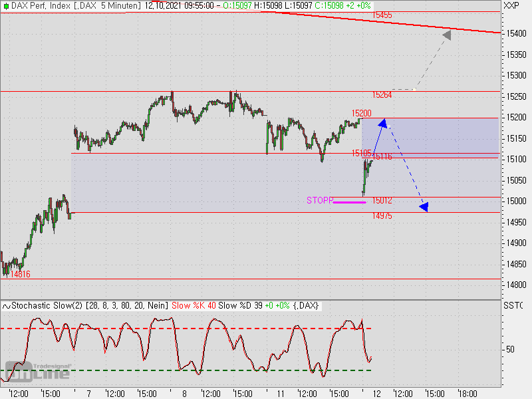Screen dimensions: 532x399
Task: Select the SSTO label on the indicator axis
Action: (512, 306)
